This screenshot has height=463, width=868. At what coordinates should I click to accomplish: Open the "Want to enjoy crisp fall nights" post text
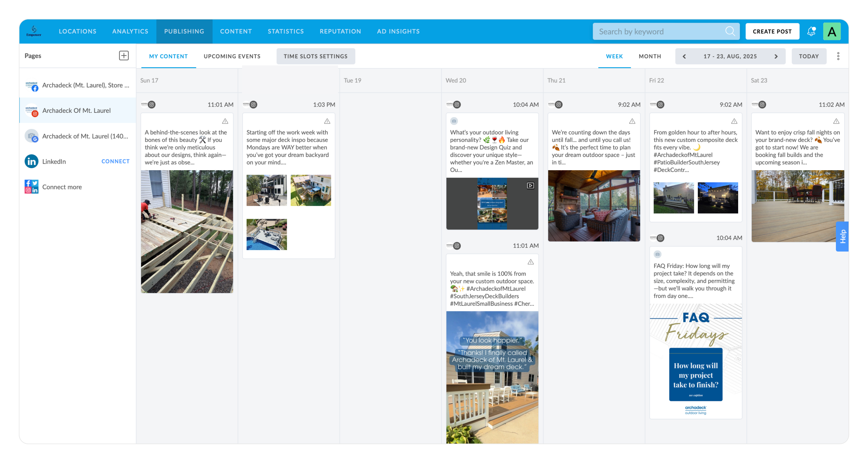tap(798, 147)
